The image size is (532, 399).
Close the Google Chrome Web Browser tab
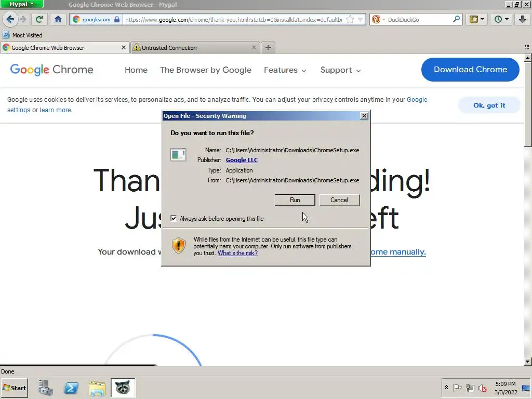click(124, 47)
